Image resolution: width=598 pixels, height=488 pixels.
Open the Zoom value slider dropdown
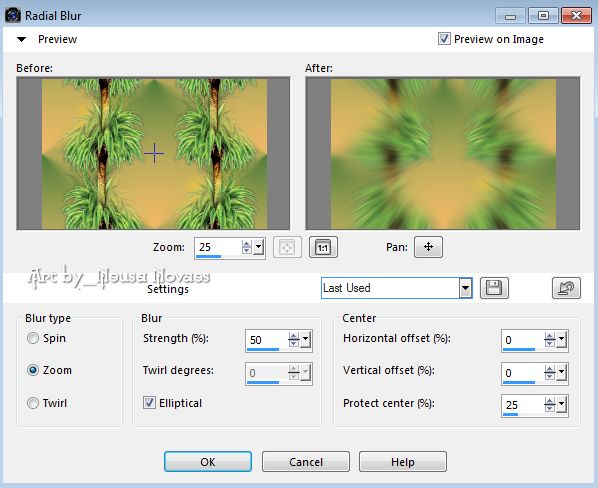pyautogui.click(x=259, y=247)
